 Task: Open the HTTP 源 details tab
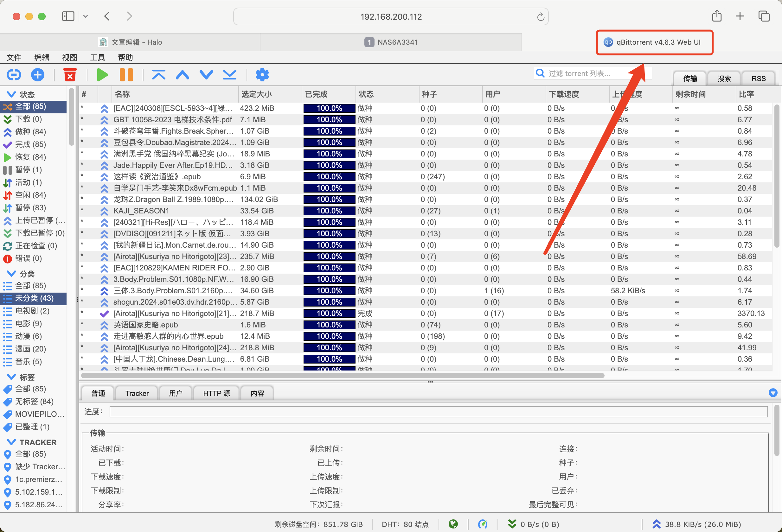pos(216,393)
